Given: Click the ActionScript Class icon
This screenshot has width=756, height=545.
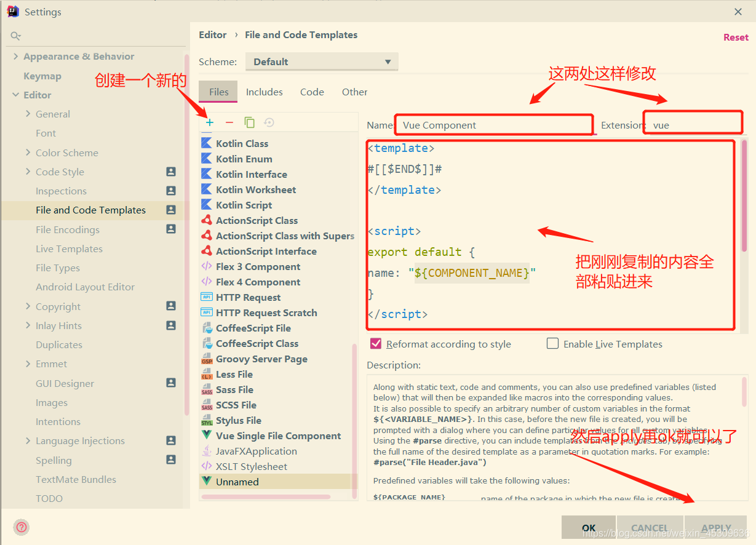Looking at the screenshot, I should pos(207,220).
